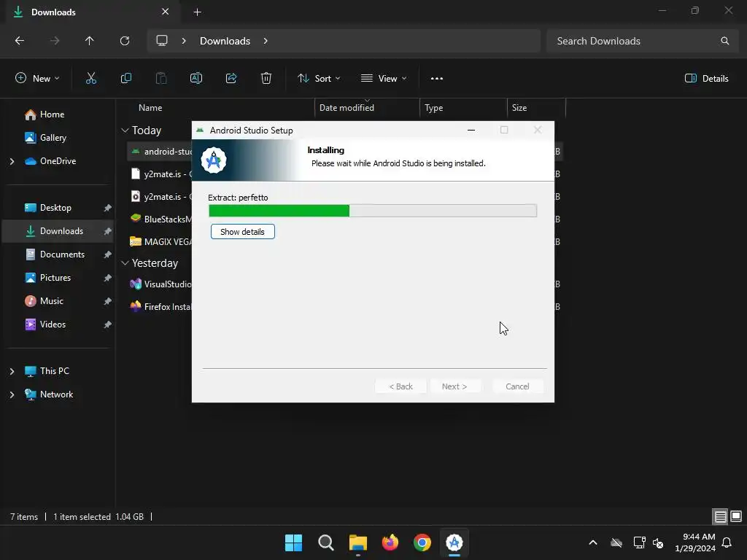
Task: Go back with the left arrow
Action: 20,41
